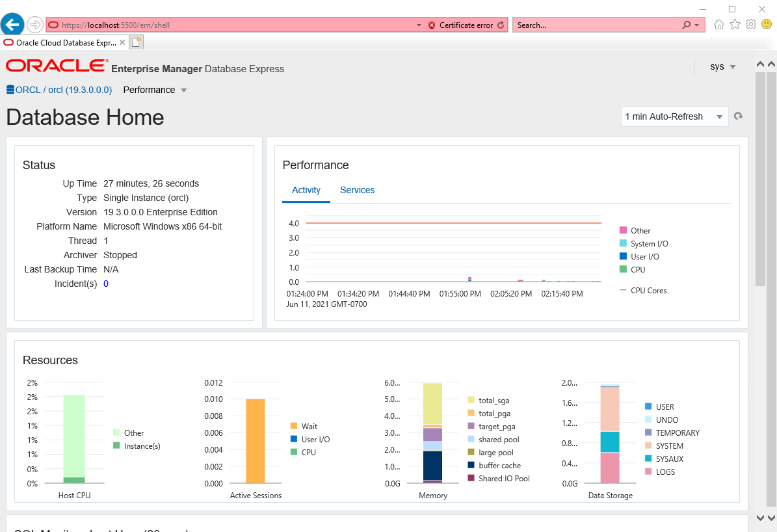Click the red CPU Cores line in Activity chart
This screenshot has width=777, height=532.
click(x=455, y=223)
